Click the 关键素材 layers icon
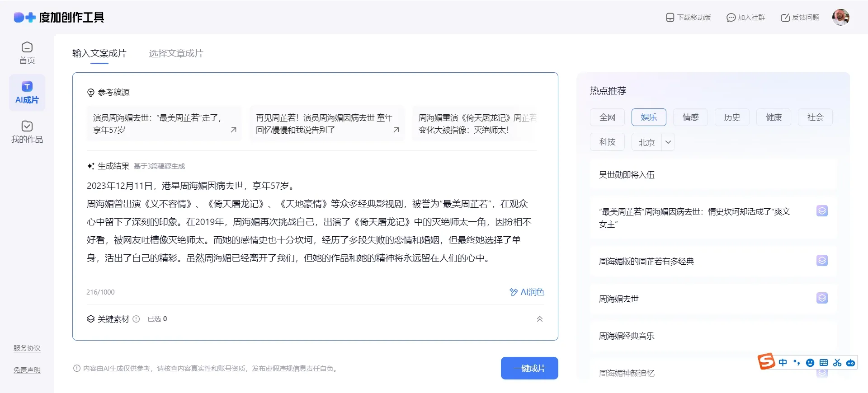 click(x=91, y=319)
